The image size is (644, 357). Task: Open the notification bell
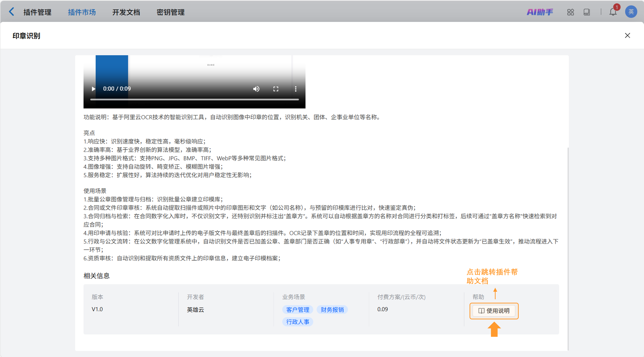click(613, 12)
